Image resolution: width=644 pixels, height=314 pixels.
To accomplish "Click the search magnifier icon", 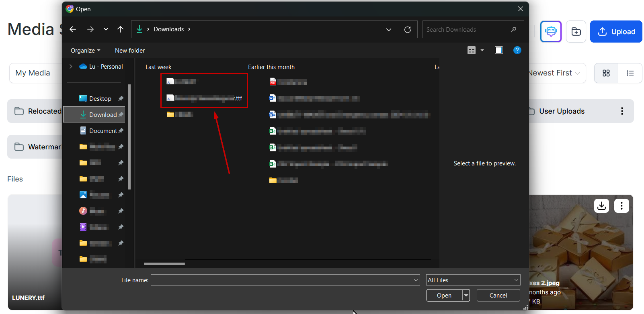I will [x=514, y=30].
